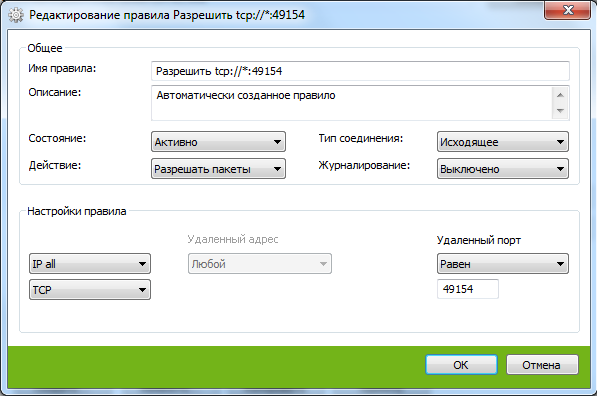Click the Тип соединения label
The image size is (597, 396).
pyautogui.click(x=361, y=138)
